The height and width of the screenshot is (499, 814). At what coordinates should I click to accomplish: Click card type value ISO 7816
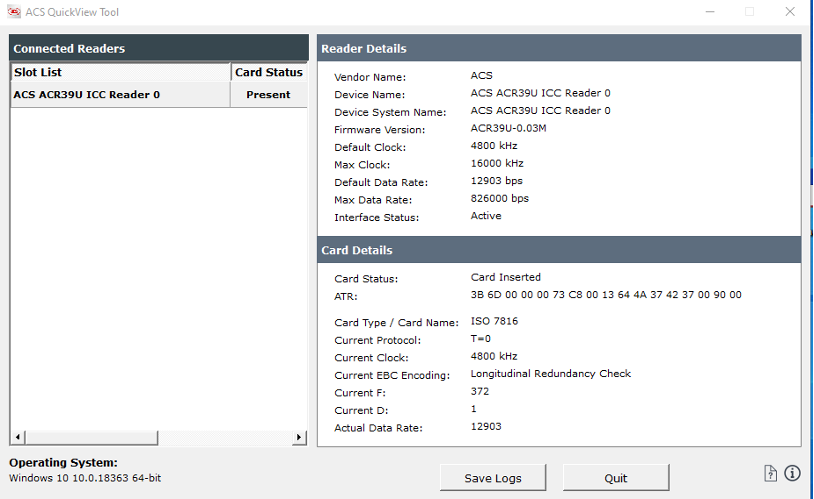coord(494,321)
